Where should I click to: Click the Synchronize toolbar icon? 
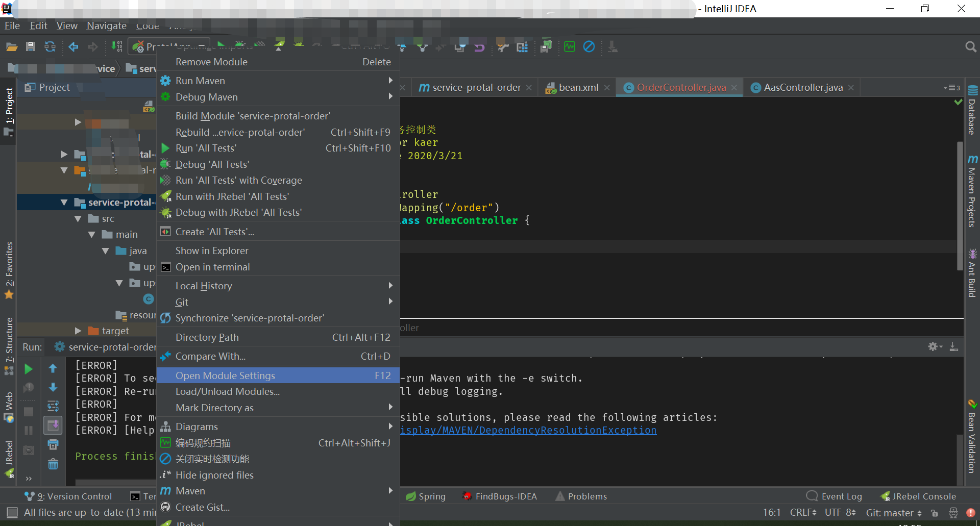[50, 47]
